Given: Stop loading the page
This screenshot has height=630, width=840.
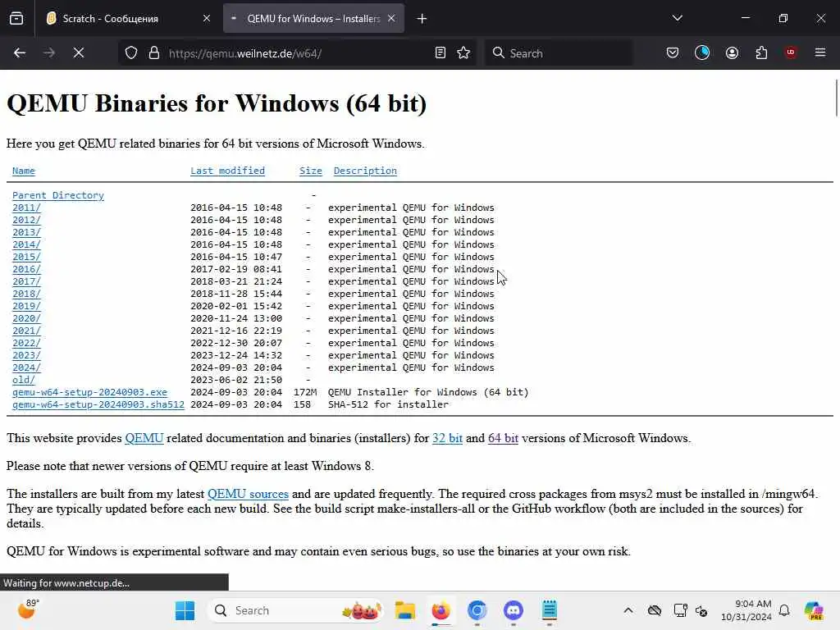Looking at the screenshot, I should (79, 52).
